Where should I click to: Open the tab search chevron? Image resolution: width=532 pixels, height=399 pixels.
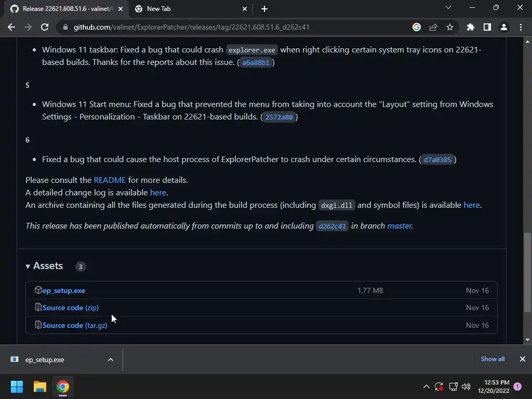pos(448,7)
